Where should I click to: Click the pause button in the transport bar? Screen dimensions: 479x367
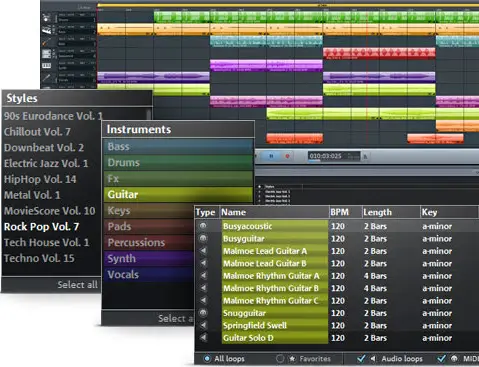271,156
